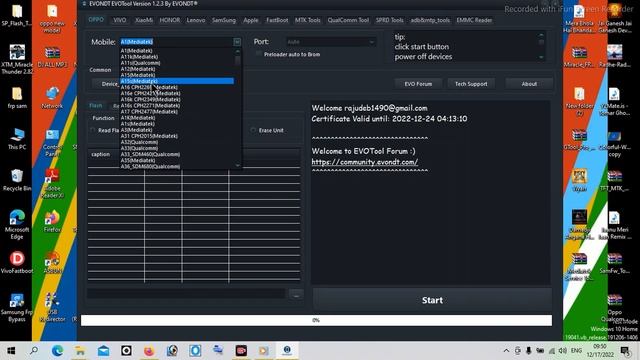Select the This PC desktop icon
640x360 pixels.
(17, 139)
